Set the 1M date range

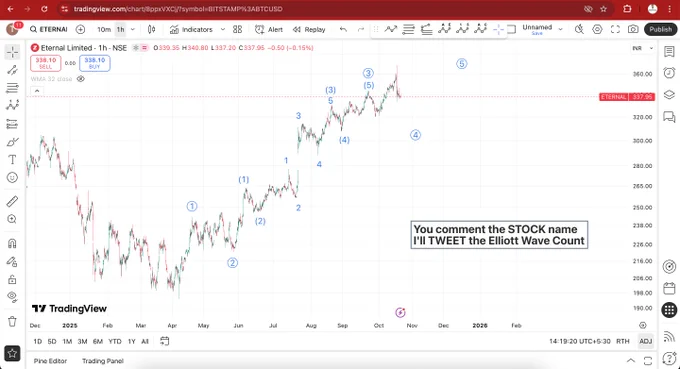(67, 341)
